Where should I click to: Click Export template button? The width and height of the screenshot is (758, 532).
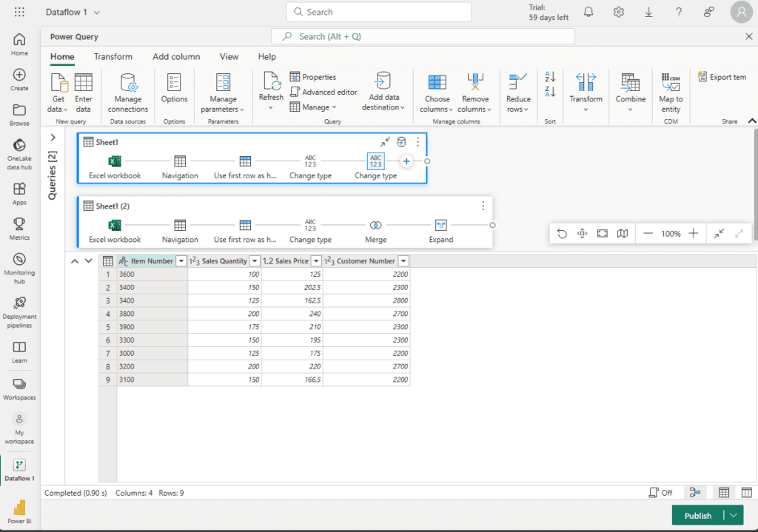click(722, 77)
